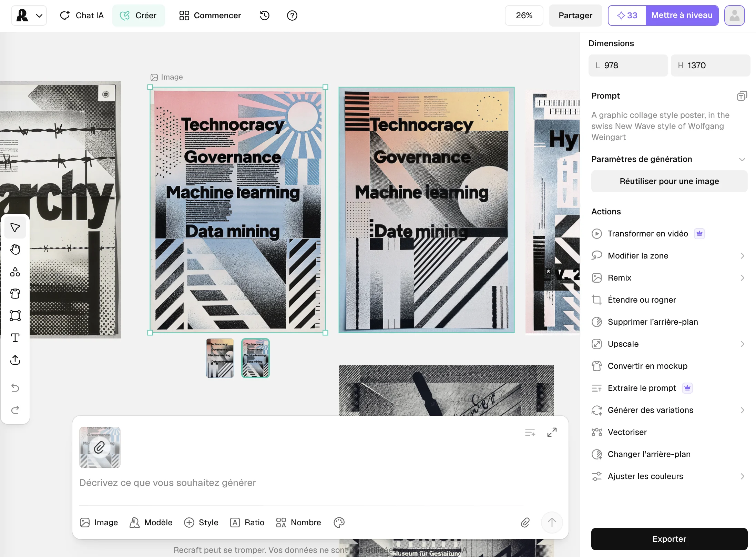Click the 33 credits counter
The height and width of the screenshot is (557, 756).
(627, 16)
